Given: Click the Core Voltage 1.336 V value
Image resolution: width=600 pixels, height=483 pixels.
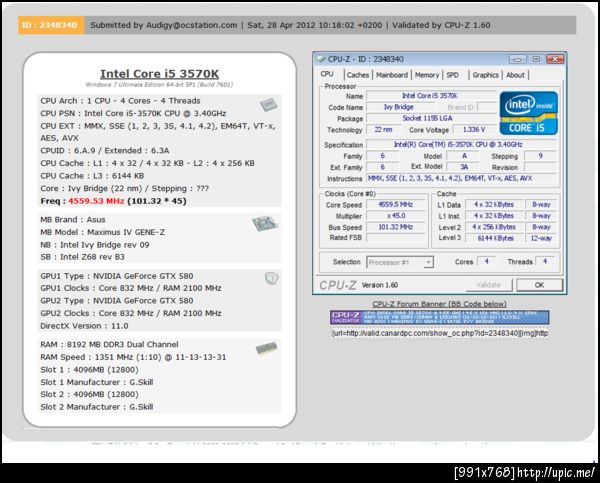Looking at the screenshot, I should [x=474, y=129].
